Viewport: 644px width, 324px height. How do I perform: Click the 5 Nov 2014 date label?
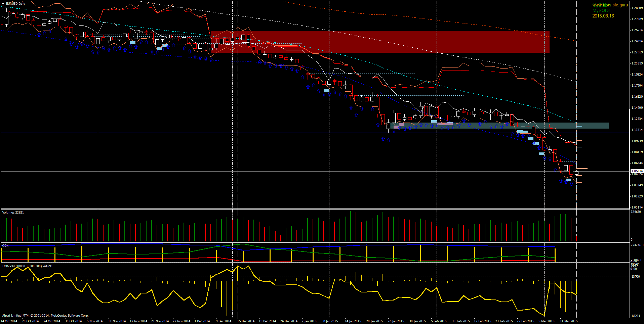95,321
